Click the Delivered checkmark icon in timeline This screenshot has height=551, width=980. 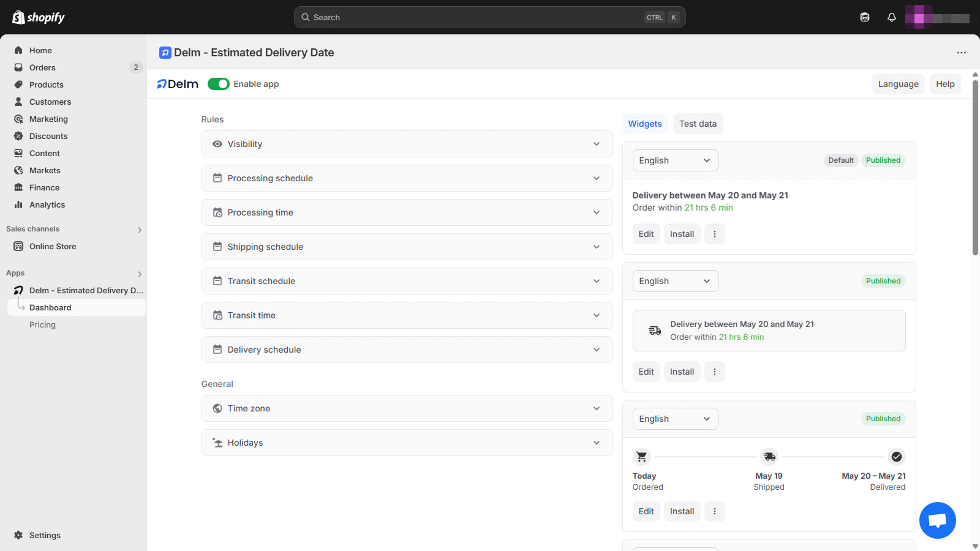(x=897, y=457)
